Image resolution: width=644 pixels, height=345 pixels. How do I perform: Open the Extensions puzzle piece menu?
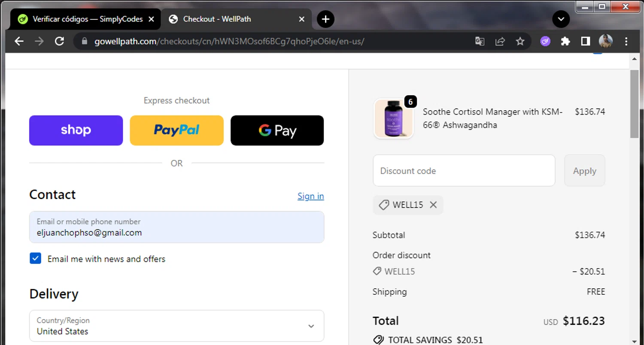click(565, 41)
